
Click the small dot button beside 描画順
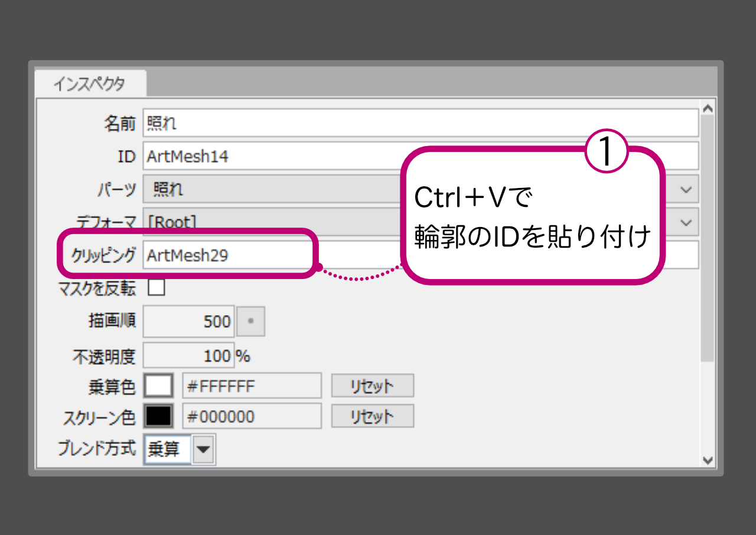coord(250,321)
